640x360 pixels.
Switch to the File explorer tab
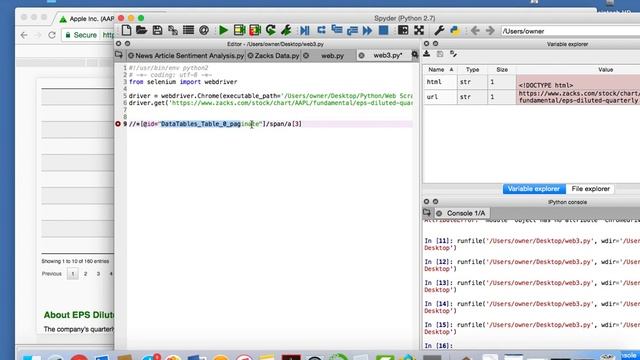click(590, 189)
